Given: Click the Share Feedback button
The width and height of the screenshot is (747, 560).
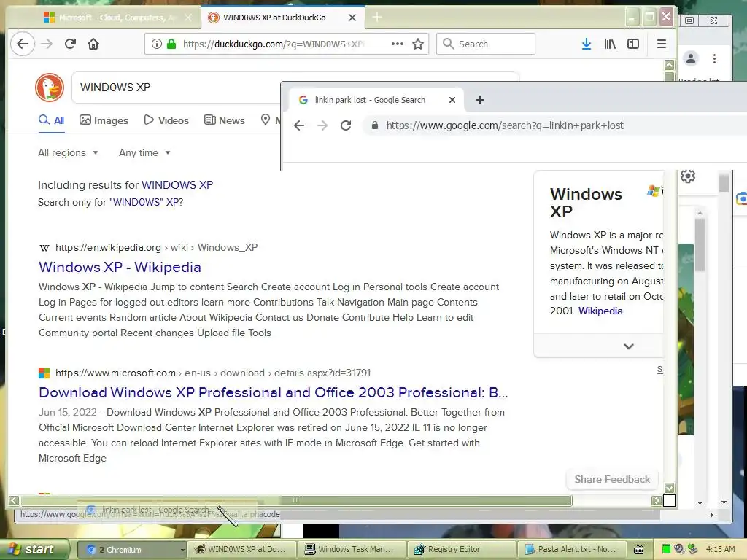Looking at the screenshot, I should click(612, 480).
